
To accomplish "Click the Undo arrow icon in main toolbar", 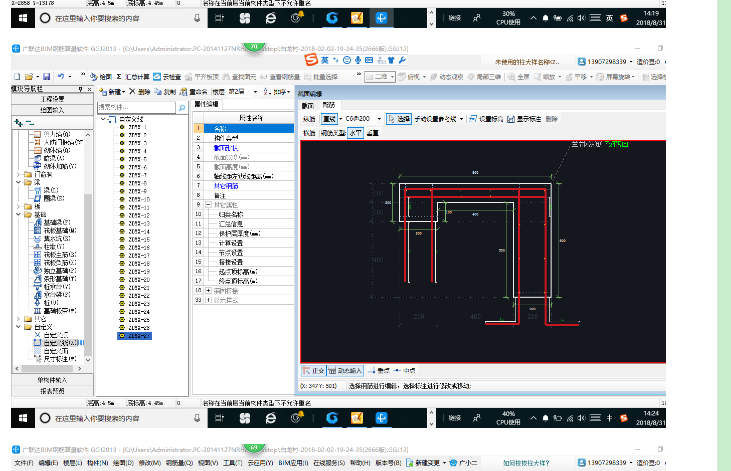I will [61, 76].
